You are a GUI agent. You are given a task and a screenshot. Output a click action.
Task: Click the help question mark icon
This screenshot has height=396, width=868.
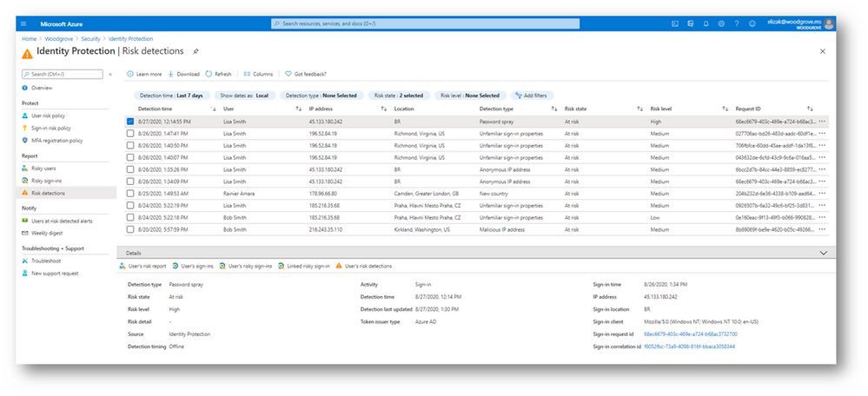(x=736, y=23)
